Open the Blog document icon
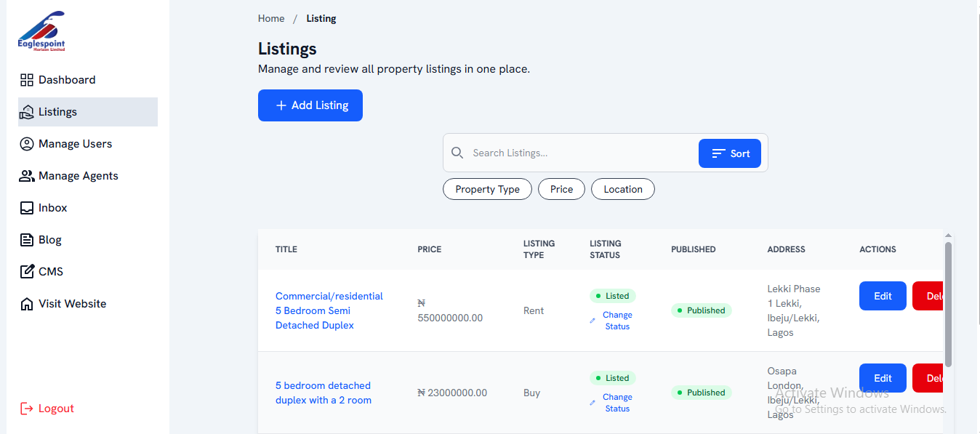Screen dimensions: 980x434 pyautogui.click(x=27, y=240)
